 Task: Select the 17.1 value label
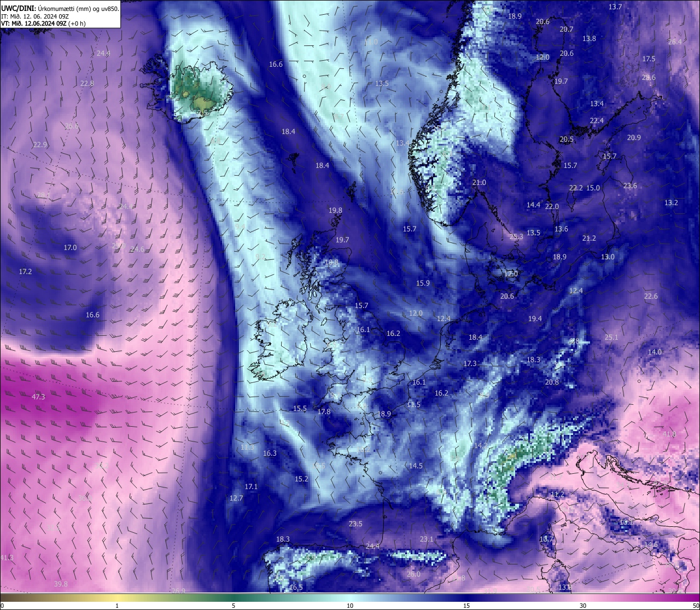click(251, 487)
